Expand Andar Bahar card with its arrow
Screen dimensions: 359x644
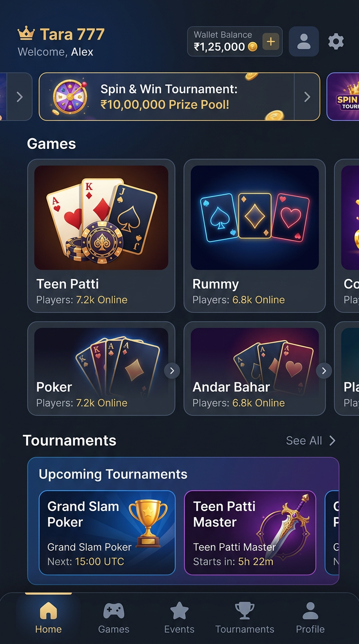point(324,371)
